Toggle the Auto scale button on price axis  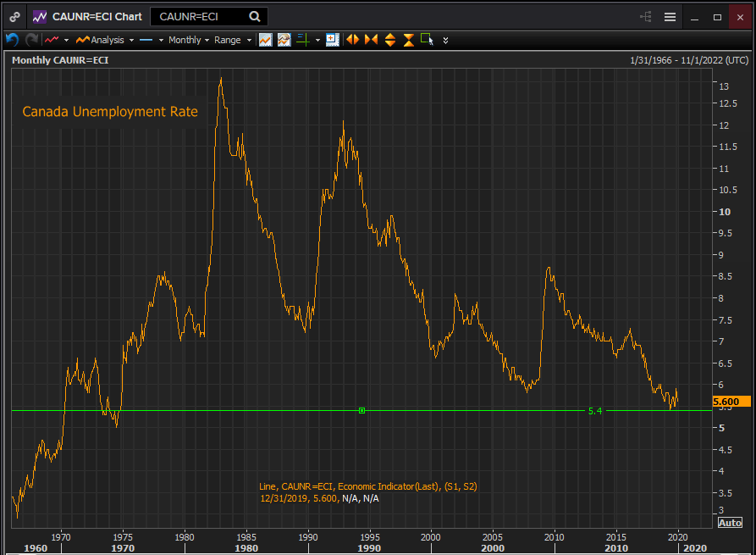tap(730, 522)
